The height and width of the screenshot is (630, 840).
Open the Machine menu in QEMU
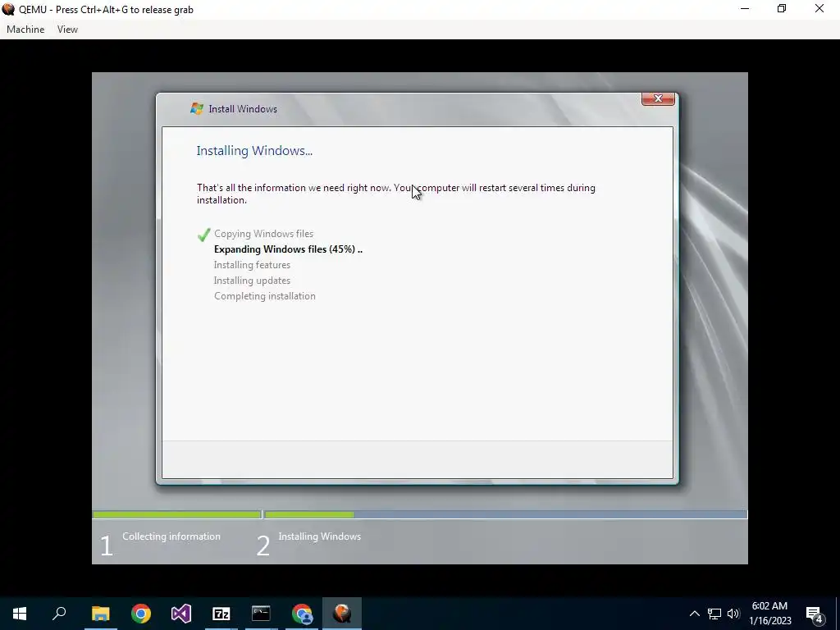pyautogui.click(x=25, y=30)
